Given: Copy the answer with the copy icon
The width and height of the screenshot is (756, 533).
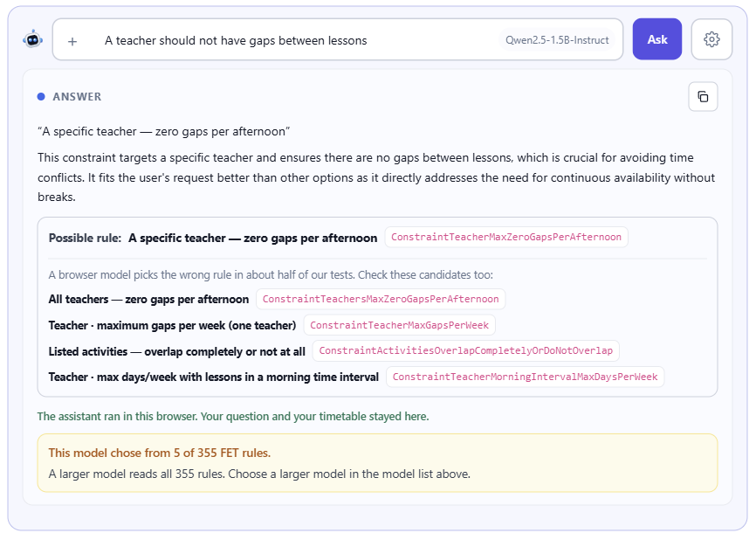Looking at the screenshot, I should tap(703, 97).
